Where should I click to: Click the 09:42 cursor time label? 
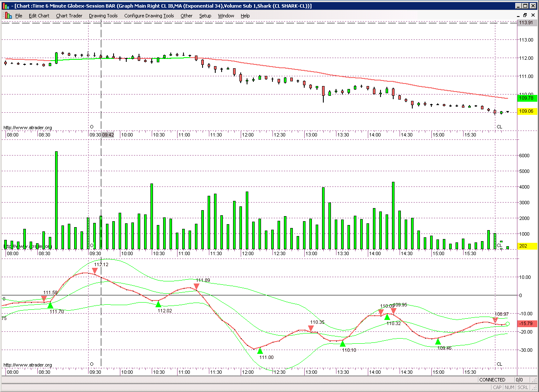coord(108,135)
